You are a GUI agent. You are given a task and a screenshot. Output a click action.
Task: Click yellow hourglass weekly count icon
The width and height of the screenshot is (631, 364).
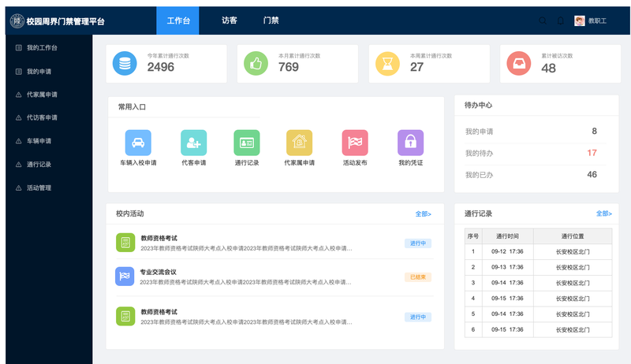pos(387,64)
